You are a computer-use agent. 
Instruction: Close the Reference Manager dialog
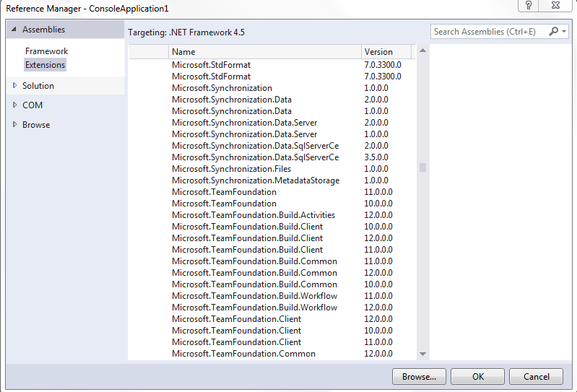[x=555, y=5]
